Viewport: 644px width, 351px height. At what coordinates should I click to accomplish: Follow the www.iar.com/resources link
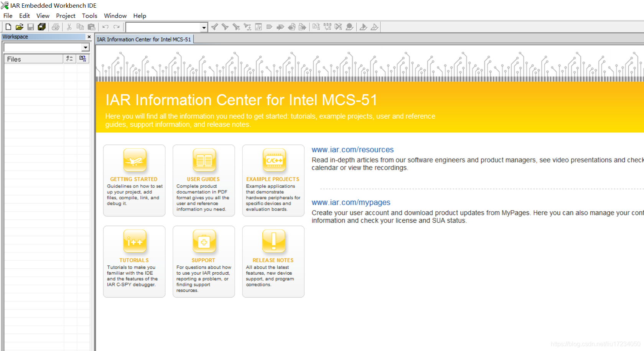352,150
